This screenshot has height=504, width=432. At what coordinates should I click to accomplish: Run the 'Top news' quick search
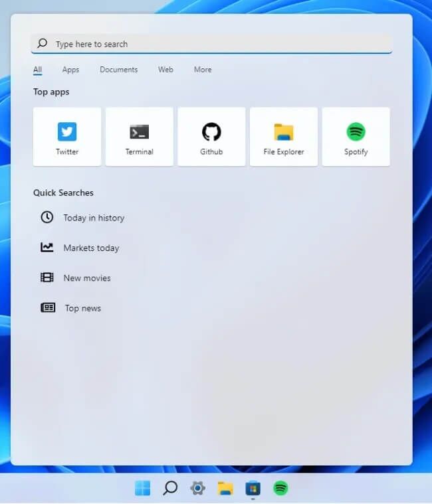[x=70, y=308]
